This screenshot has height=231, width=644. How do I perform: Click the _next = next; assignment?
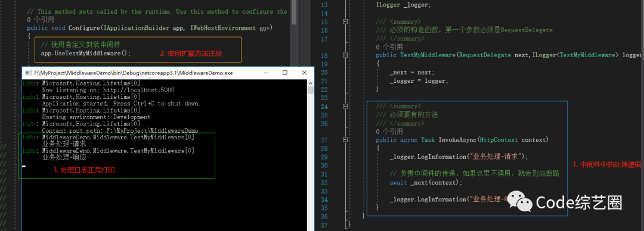click(411, 73)
